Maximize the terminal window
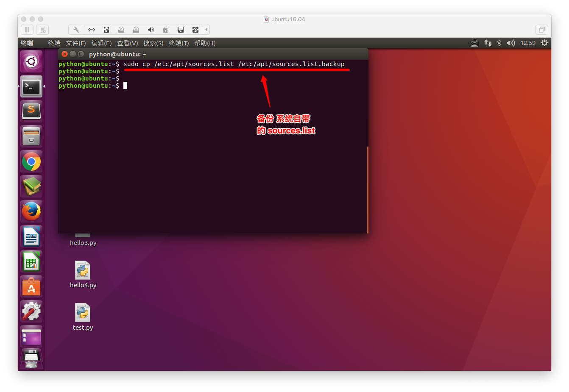Viewport: 569px width, 392px height. [81, 54]
